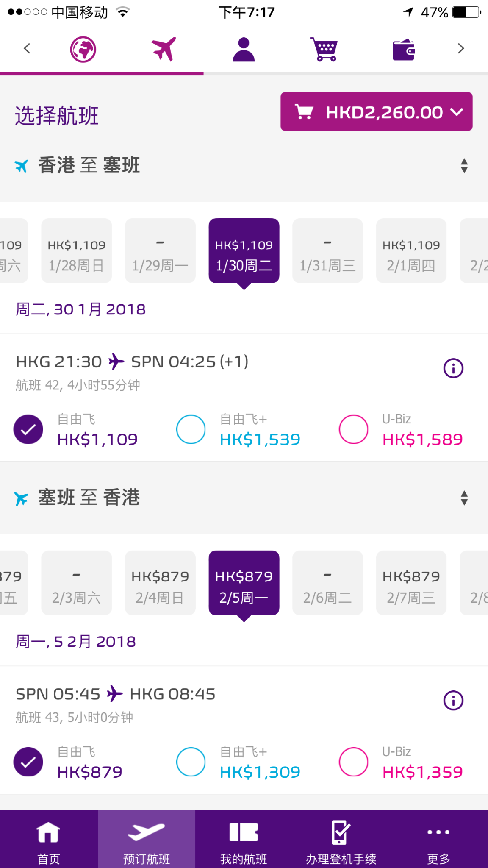This screenshot has width=488, height=868.
Task: Choose return date 2/4周日 HK$879
Action: pos(160,583)
